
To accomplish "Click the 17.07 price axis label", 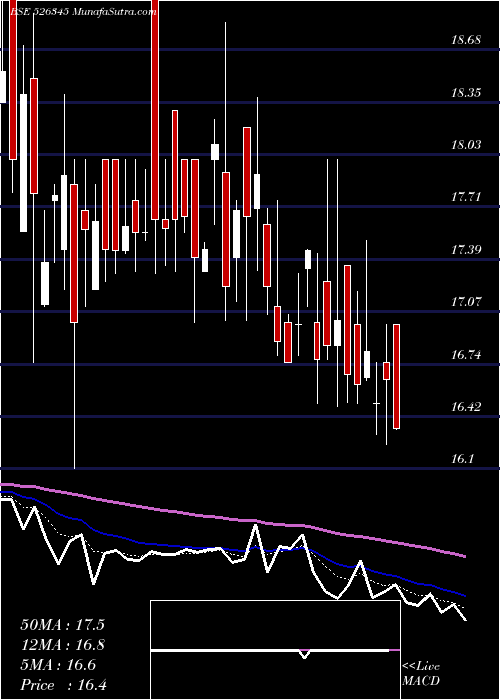I will [x=466, y=302].
